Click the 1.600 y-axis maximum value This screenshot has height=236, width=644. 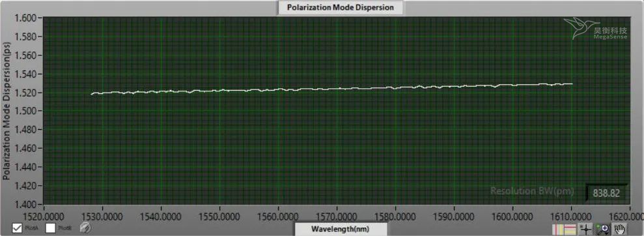(25, 18)
